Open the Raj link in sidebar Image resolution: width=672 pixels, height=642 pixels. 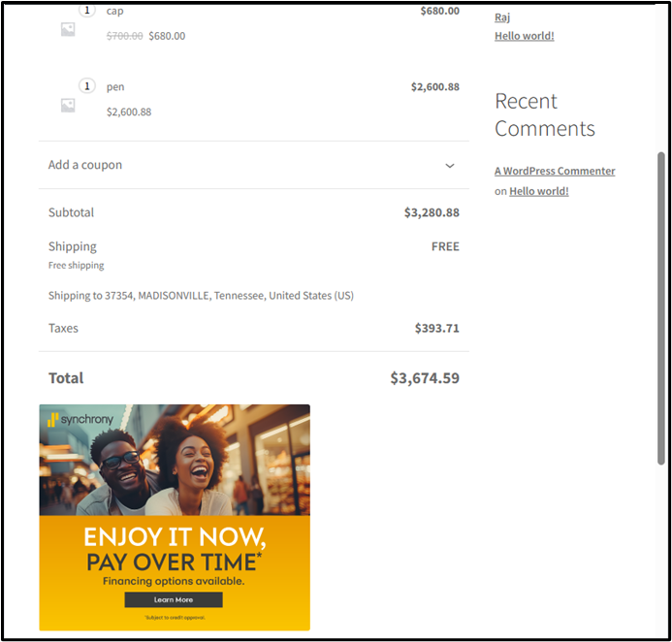(502, 16)
